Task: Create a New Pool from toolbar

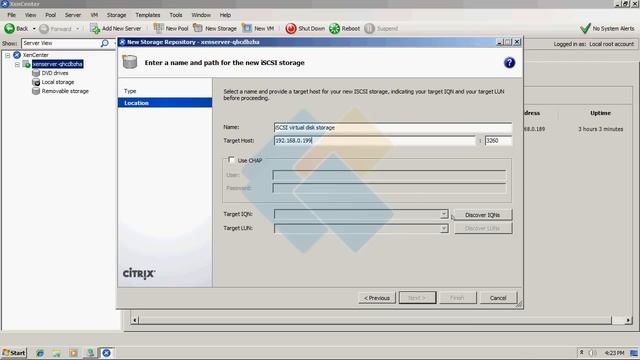Action: 171,29
